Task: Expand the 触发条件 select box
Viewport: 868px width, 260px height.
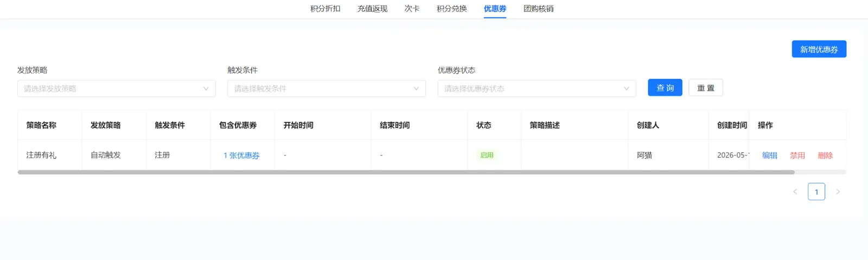Action: [327, 88]
